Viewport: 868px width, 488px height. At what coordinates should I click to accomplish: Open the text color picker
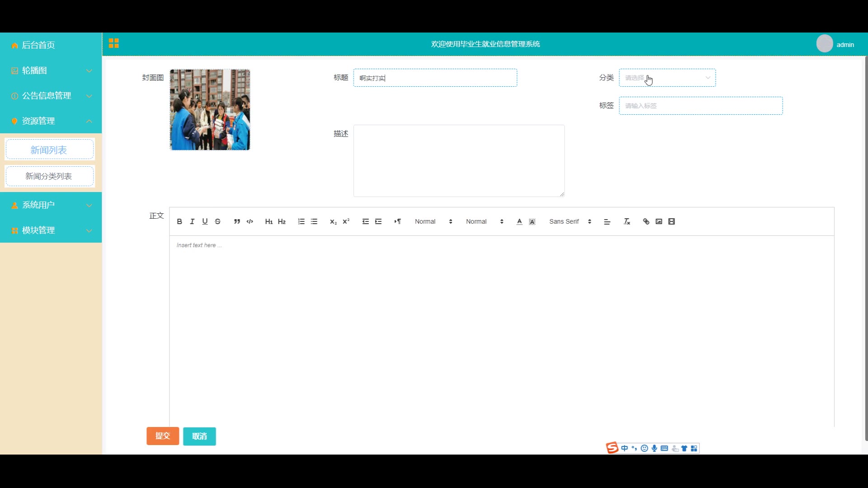coord(519,221)
